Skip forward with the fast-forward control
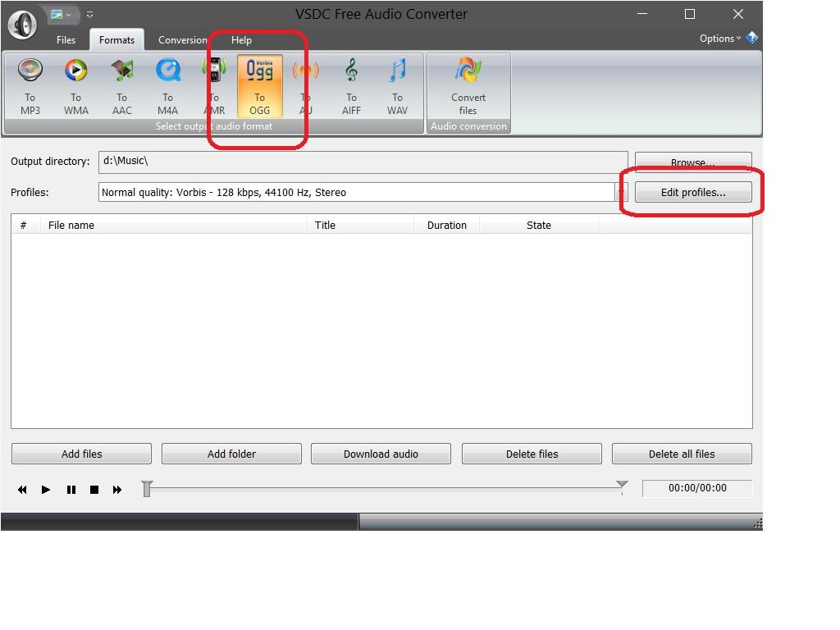840x630 pixels. [x=117, y=490]
